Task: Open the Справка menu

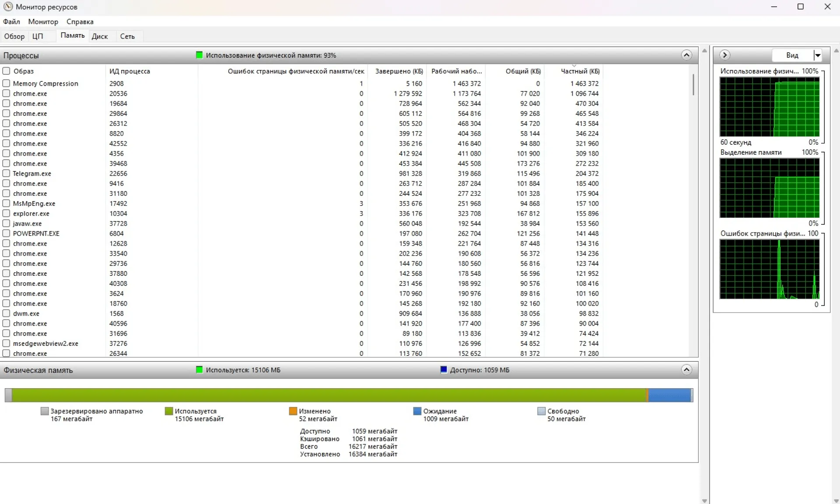Action: coord(80,21)
